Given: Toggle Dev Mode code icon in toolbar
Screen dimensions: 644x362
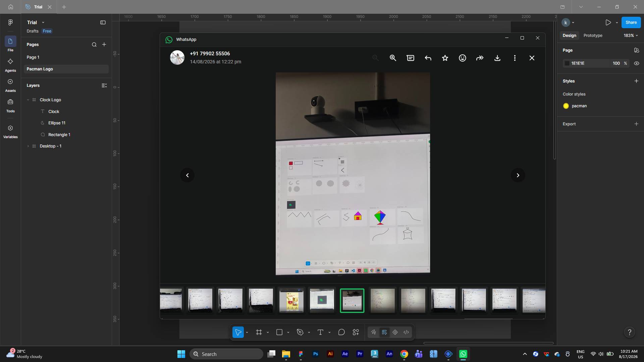Looking at the screenshot, I should point(406,332).
